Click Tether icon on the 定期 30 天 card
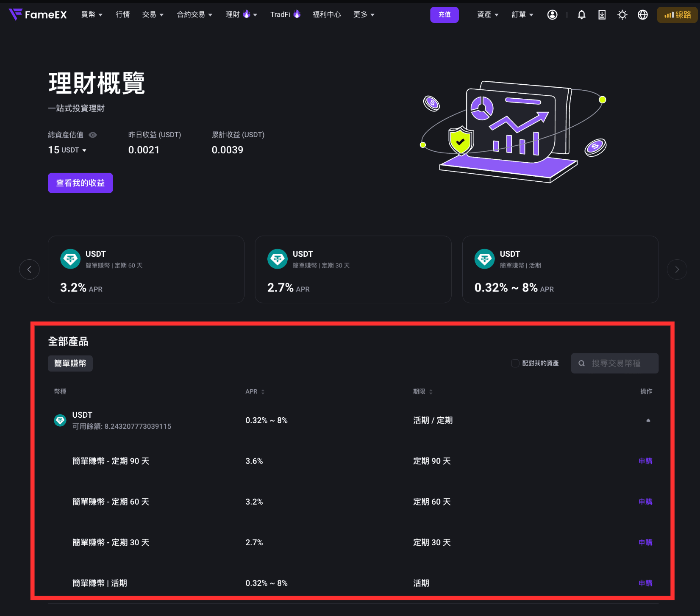This screenshot has width=700, height=616. 278,259
